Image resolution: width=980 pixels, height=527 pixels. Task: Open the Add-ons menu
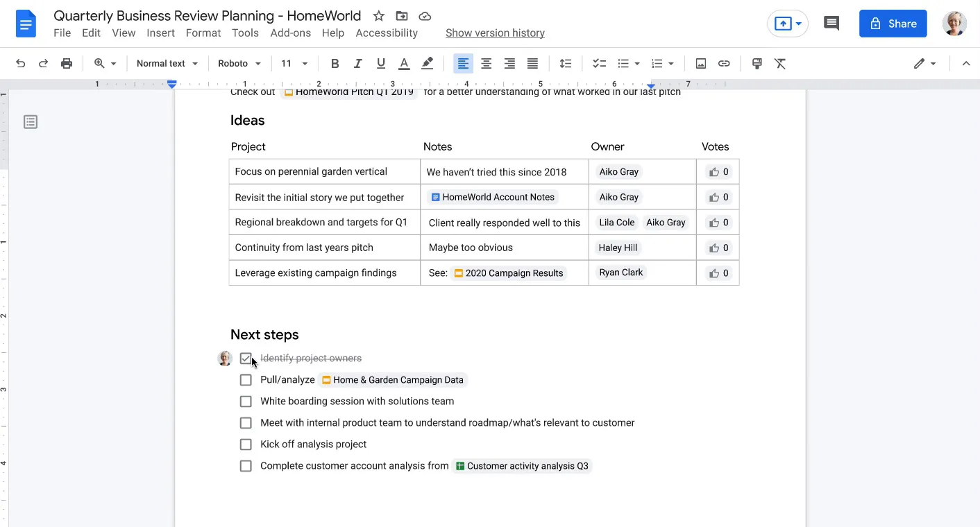(291, 33)
